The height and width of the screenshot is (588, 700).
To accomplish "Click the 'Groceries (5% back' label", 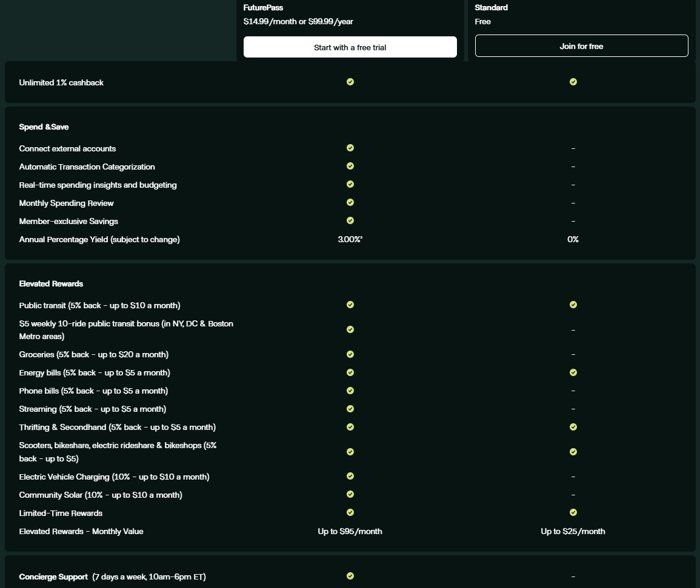I will pos(94,355).
